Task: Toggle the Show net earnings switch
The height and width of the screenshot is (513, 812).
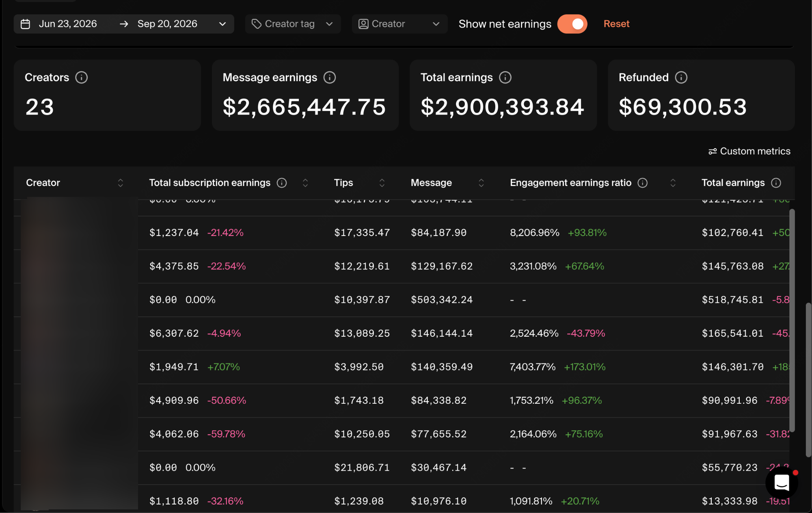Action: pos(572,24)
